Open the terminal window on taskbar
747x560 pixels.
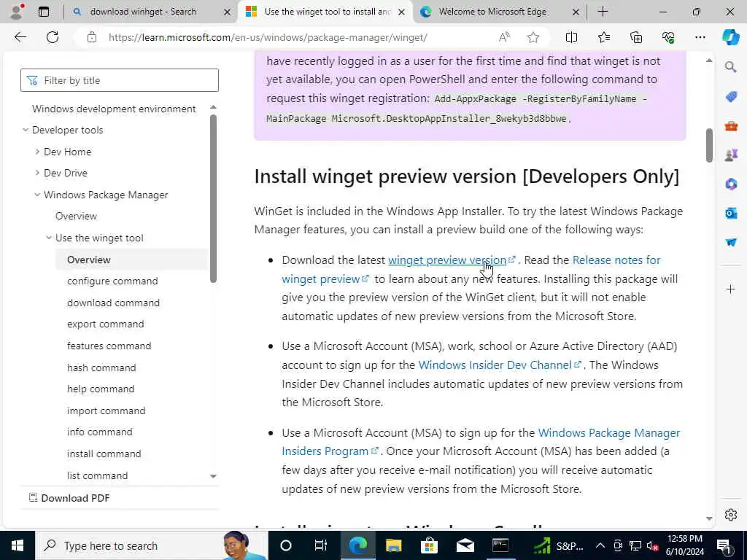point(500,545)
